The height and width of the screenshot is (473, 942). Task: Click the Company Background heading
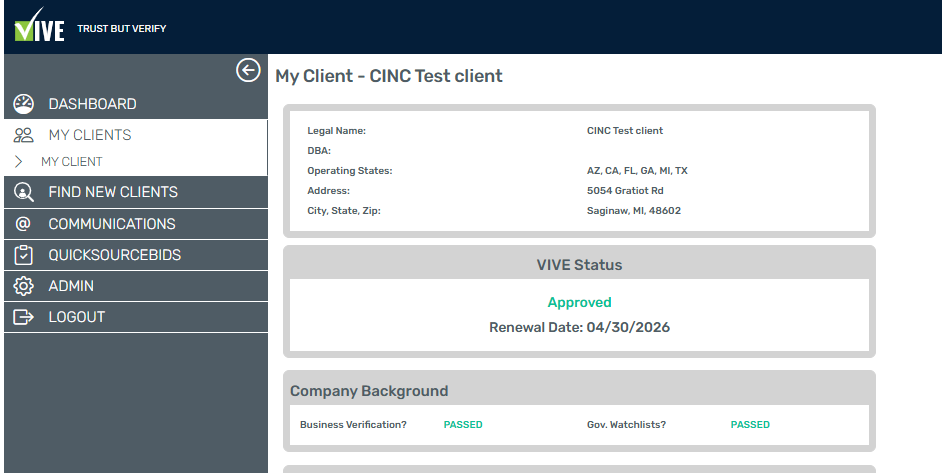pos(369,391)
